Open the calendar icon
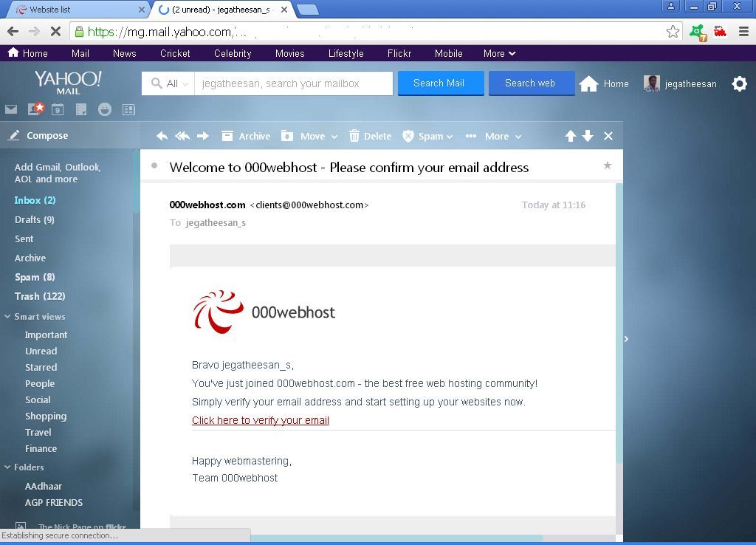This screenshot has width=756, height=545. [x=58, y=109]
